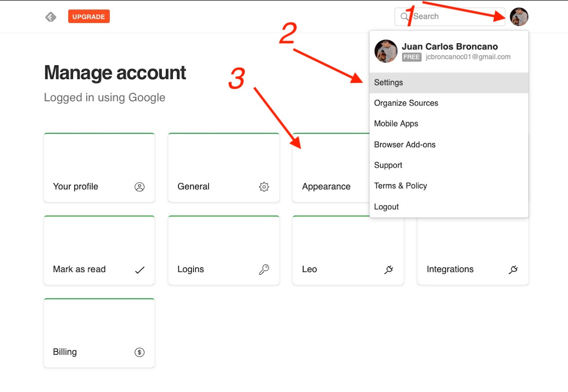Click the user avatar in top bar
568x392 pixels.
(519, 17)
